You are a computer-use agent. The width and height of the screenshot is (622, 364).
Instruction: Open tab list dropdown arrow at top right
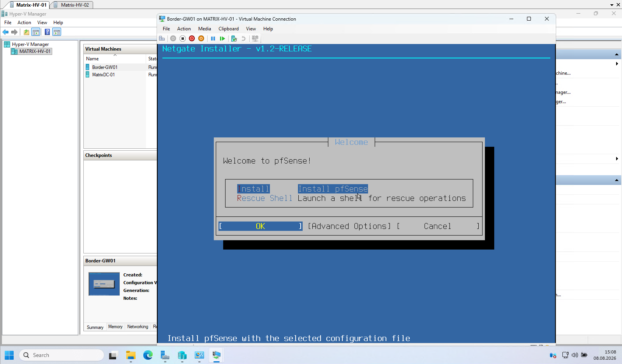612,5
